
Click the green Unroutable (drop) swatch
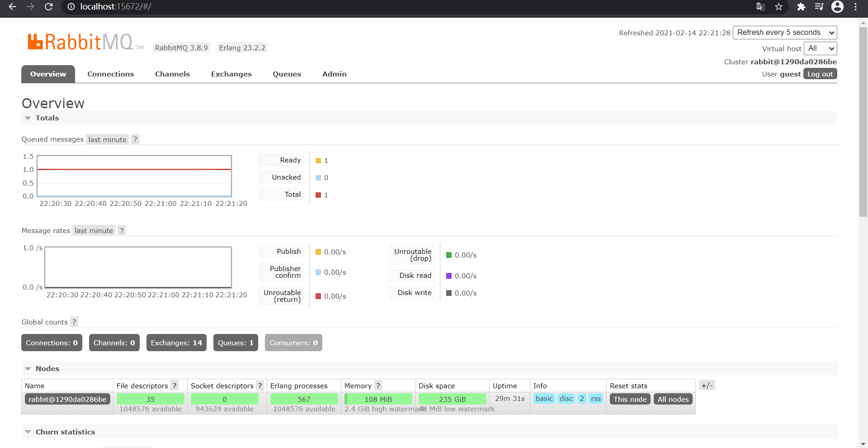(x=449, y=255)
